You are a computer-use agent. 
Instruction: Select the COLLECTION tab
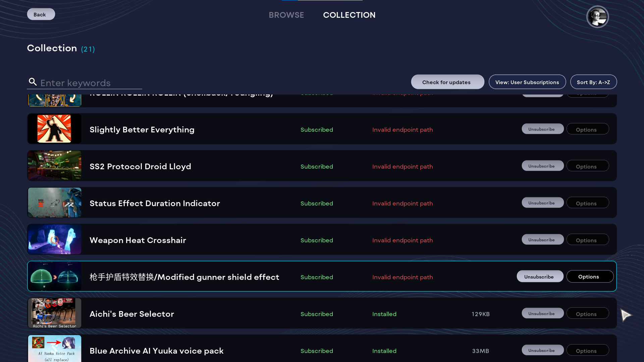click(349, 15)
